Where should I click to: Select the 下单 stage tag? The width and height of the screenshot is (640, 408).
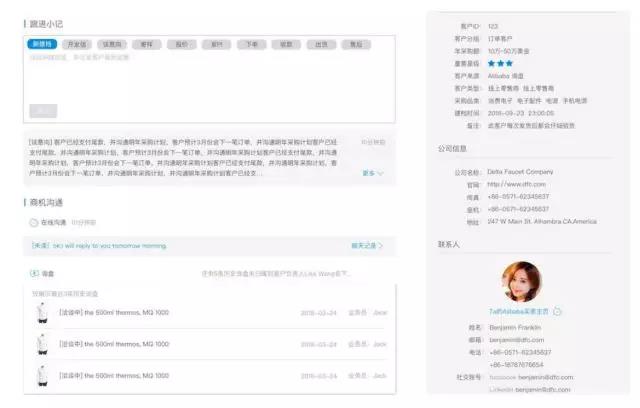(x=251, y=44)
